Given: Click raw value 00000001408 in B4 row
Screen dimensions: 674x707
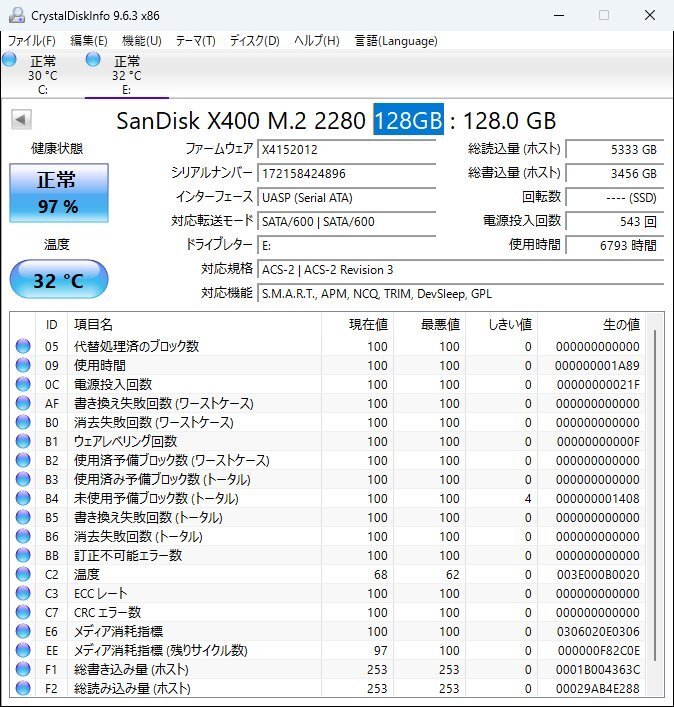Looking at the screenshot, I should (x=598, y=498).
